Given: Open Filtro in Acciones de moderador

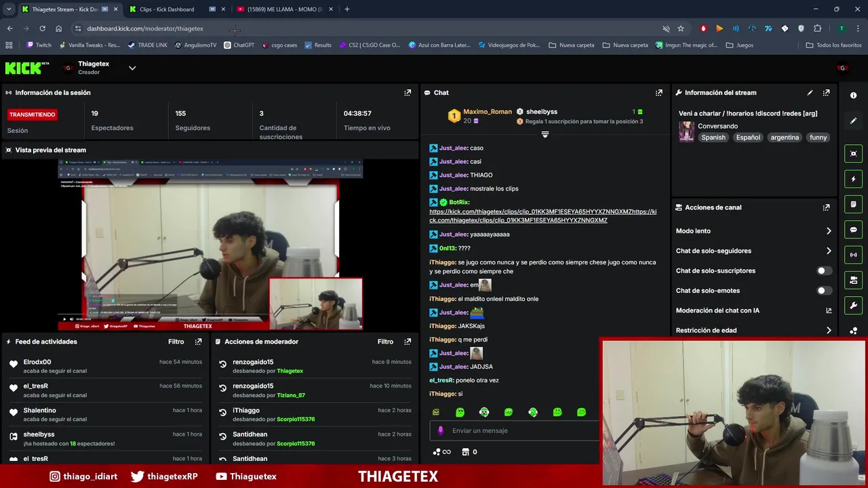Looking at the screenshot, I should (385, 342).
